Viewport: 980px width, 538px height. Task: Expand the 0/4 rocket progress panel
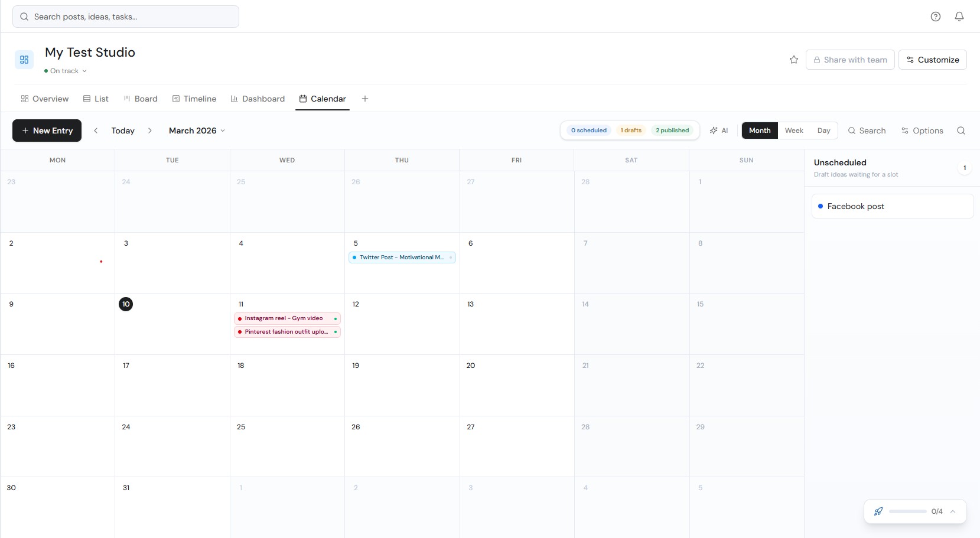click(x=953, y=511)
